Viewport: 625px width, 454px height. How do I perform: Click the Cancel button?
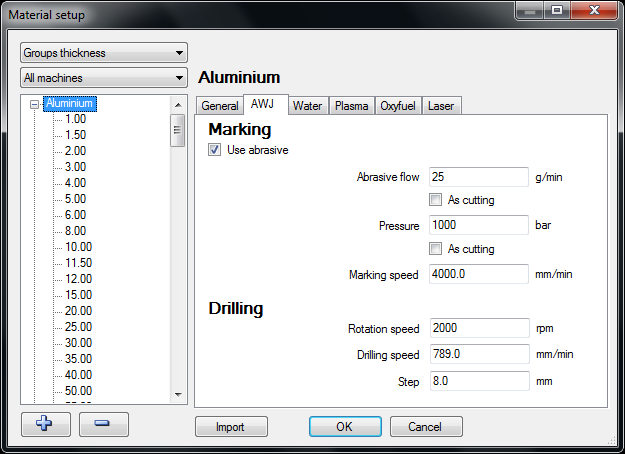426,427
